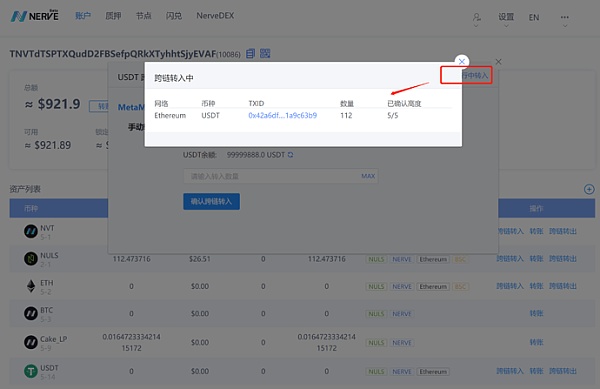Show the address QR code icon

pyautogui.click(x=265, y=53)
